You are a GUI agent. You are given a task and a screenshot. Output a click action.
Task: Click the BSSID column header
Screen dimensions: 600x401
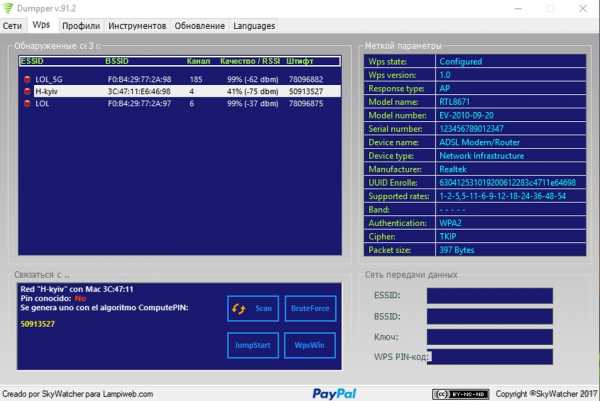point(117,61)
